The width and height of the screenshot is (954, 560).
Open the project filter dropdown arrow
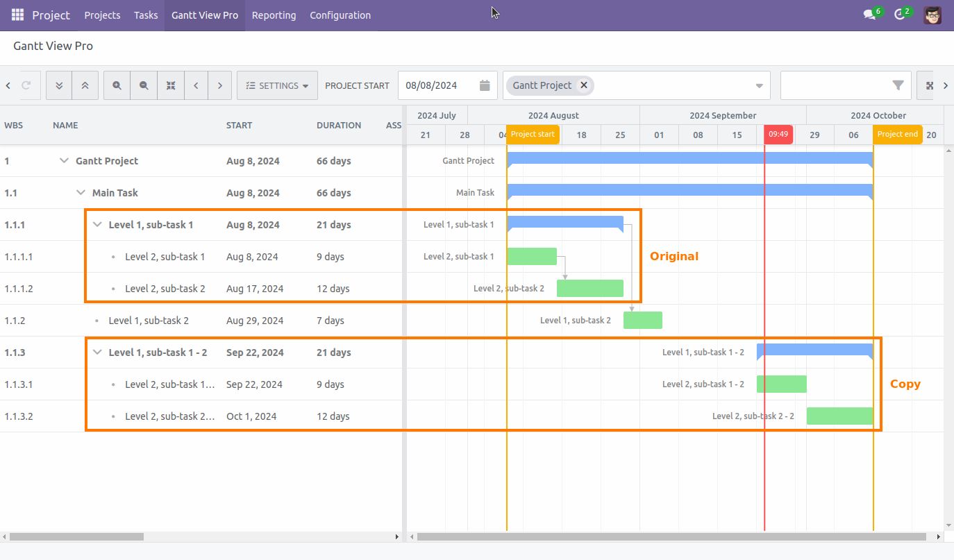(758, 85)
